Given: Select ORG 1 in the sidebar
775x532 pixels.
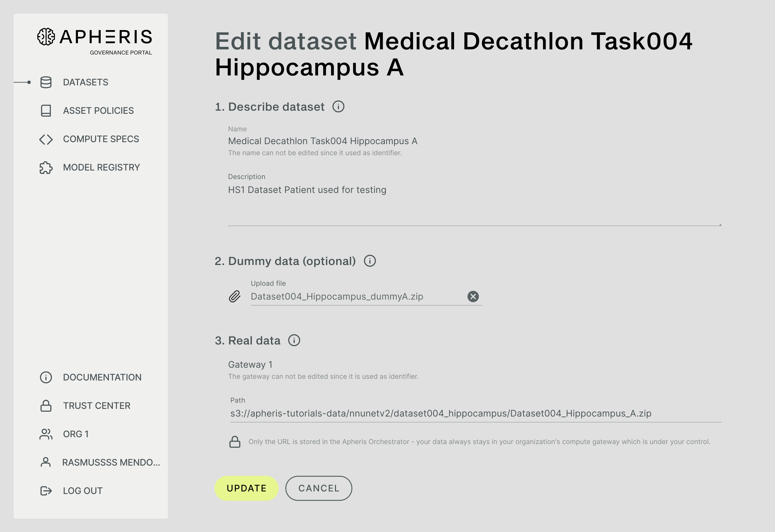Looking at the screenshot, I should pos(76,434).
